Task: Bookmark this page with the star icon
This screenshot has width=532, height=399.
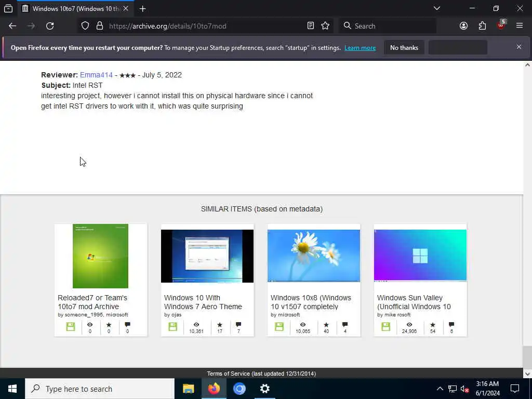Action: pos(325,26)
